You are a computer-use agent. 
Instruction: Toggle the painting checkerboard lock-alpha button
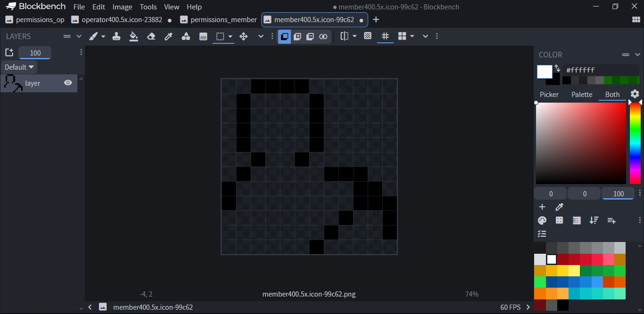[368, 36]
